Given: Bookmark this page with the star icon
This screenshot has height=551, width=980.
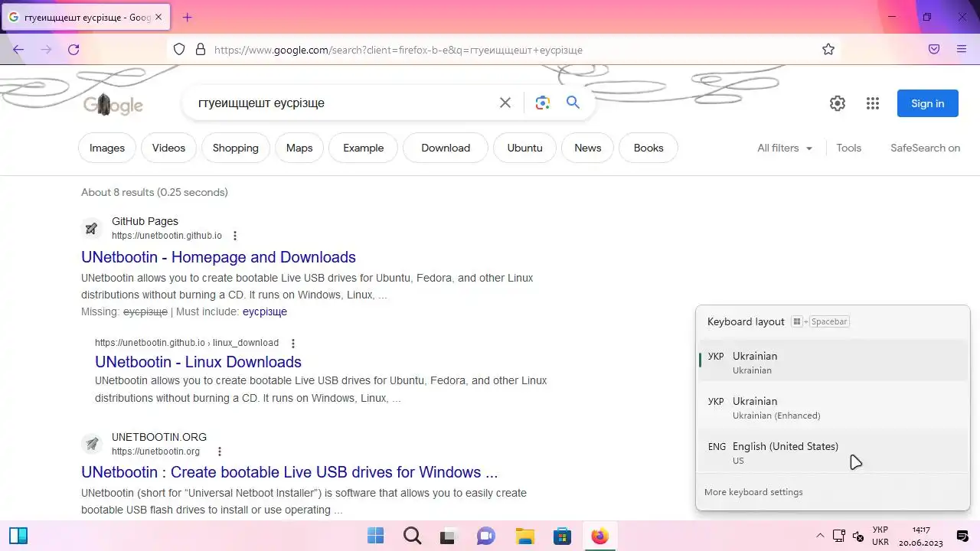Looking at the screenshot, I should [828, 50].
